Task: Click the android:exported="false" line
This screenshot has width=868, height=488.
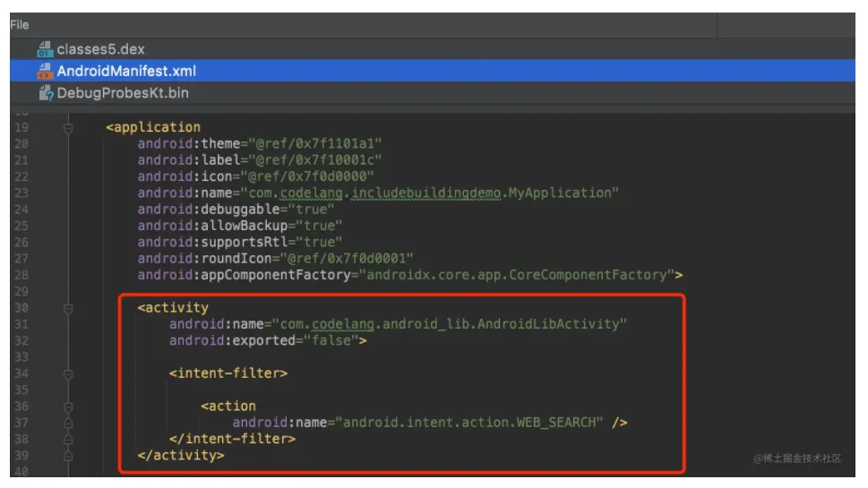Action: coord(268,341)
